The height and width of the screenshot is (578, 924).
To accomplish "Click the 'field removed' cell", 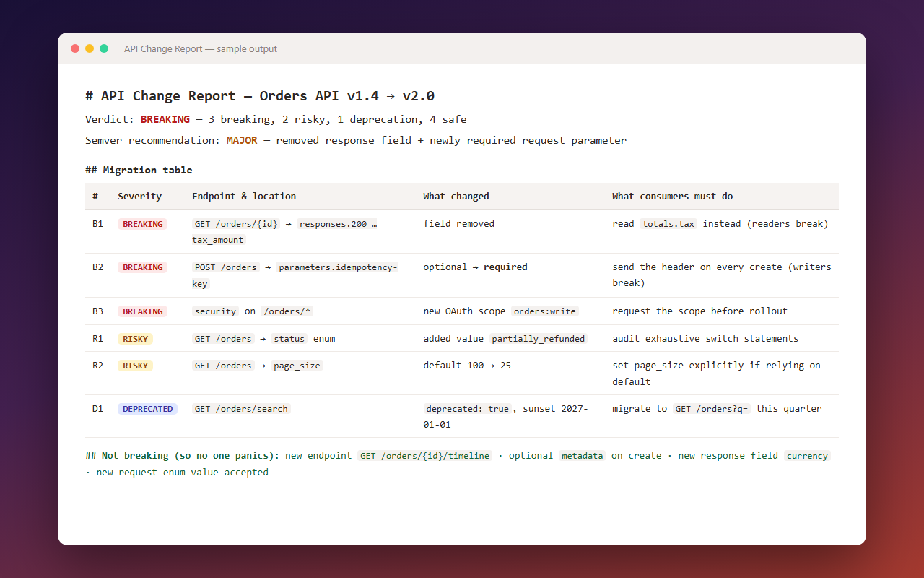I will (x=459, y=224).
